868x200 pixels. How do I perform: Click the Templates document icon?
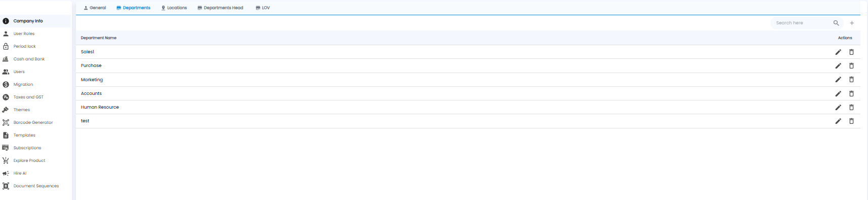coord(6,135)
